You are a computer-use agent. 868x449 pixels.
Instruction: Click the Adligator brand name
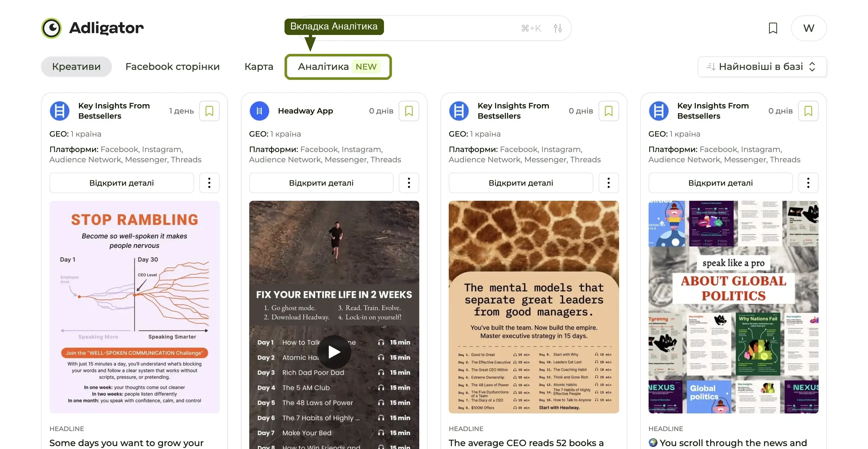[106, 28]
